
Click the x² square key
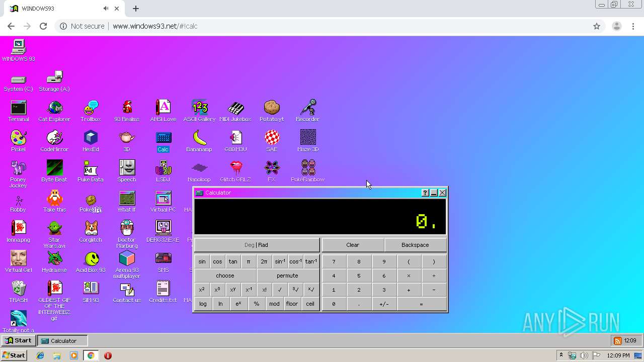point(202,290)
